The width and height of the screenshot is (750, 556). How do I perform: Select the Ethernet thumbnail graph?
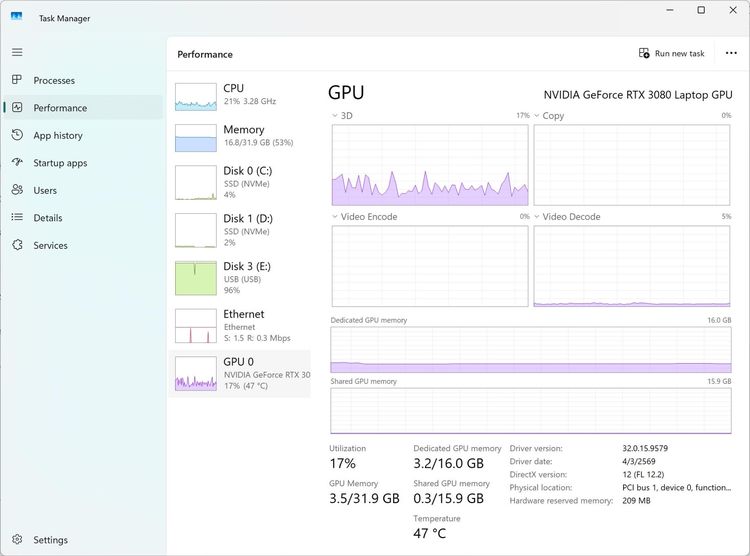click(x=196, y=326)
